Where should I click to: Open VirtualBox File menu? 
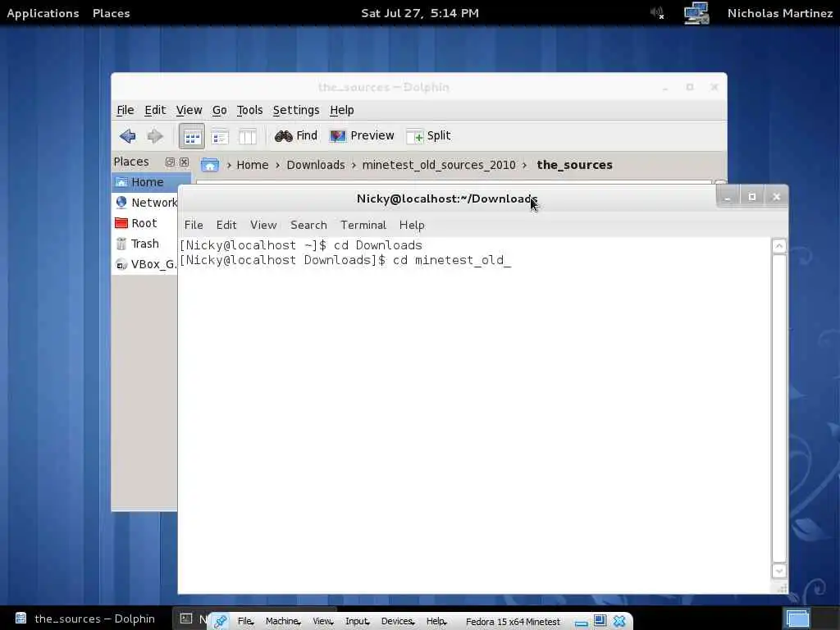246,622
